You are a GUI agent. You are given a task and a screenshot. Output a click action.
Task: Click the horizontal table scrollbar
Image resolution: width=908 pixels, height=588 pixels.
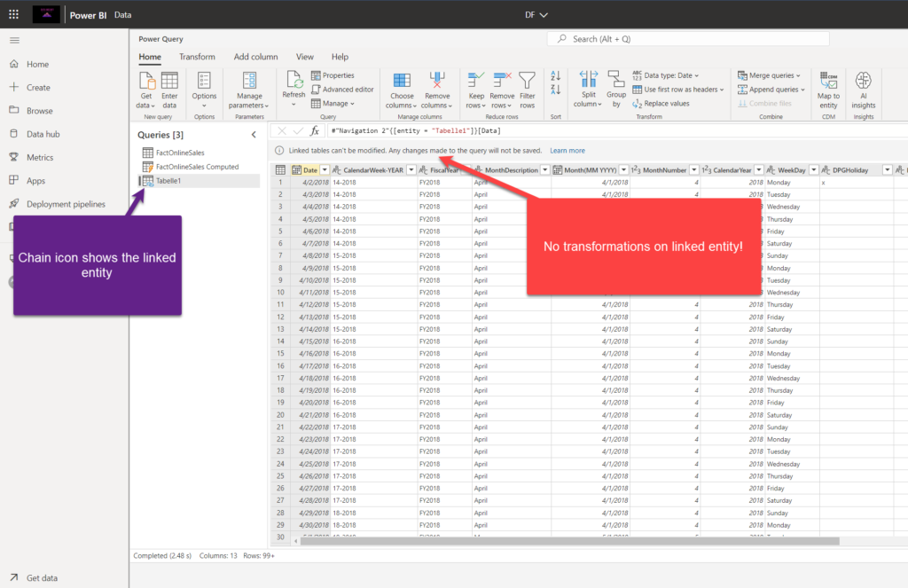tap(569, 541)
